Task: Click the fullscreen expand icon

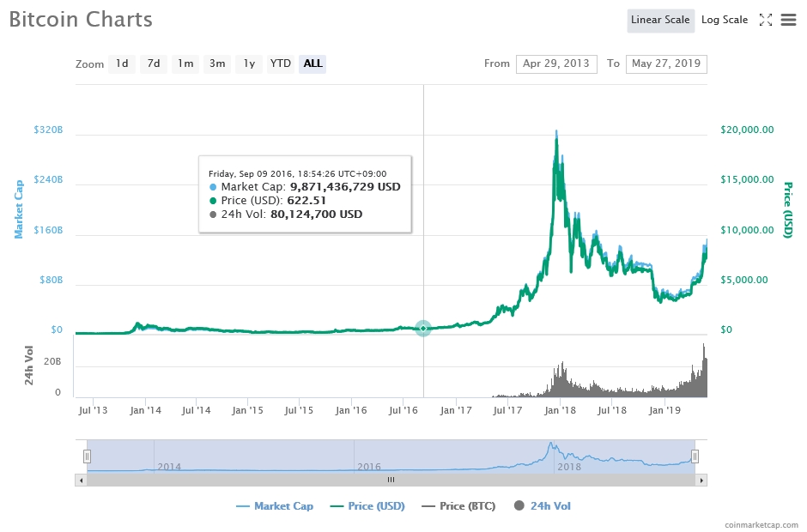Action: [766, 20]
